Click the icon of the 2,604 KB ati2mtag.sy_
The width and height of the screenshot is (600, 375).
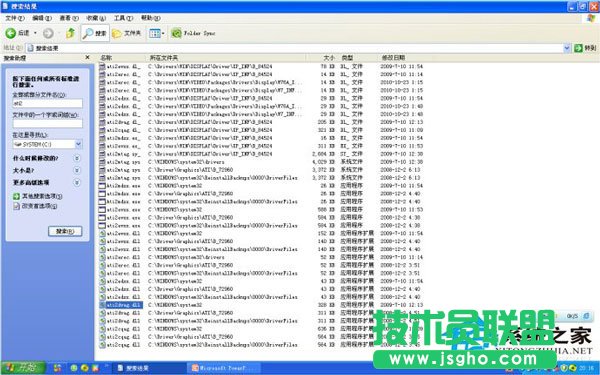coord(102,154)
